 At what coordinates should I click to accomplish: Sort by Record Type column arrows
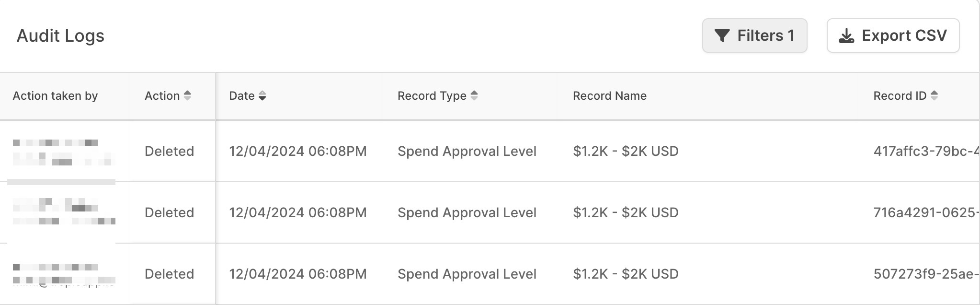(474, 95)
